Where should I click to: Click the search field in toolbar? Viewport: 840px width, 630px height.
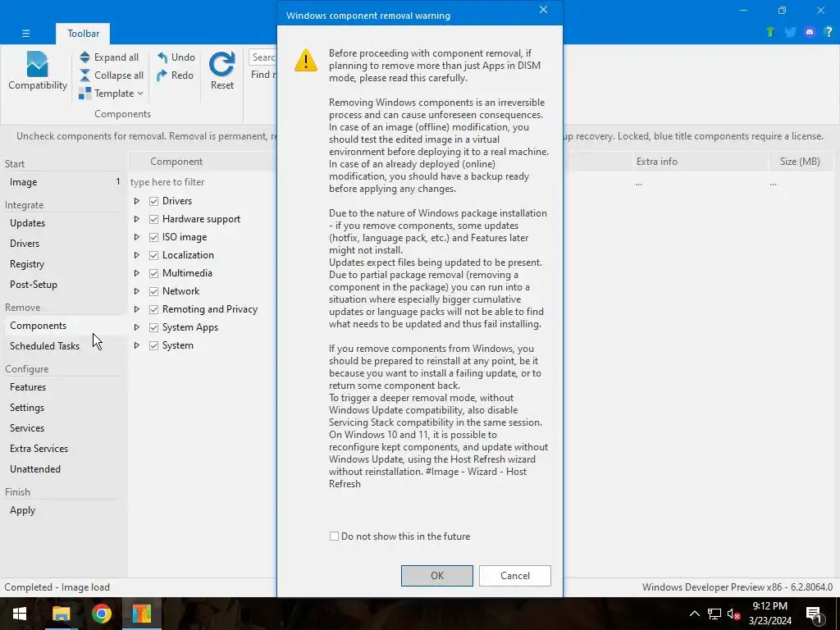tap(263, 57)
